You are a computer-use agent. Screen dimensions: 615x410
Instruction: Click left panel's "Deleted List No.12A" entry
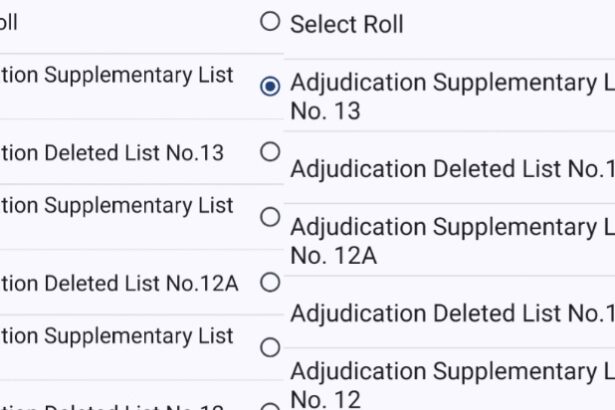pyautogui.click(x=119, y=283)
